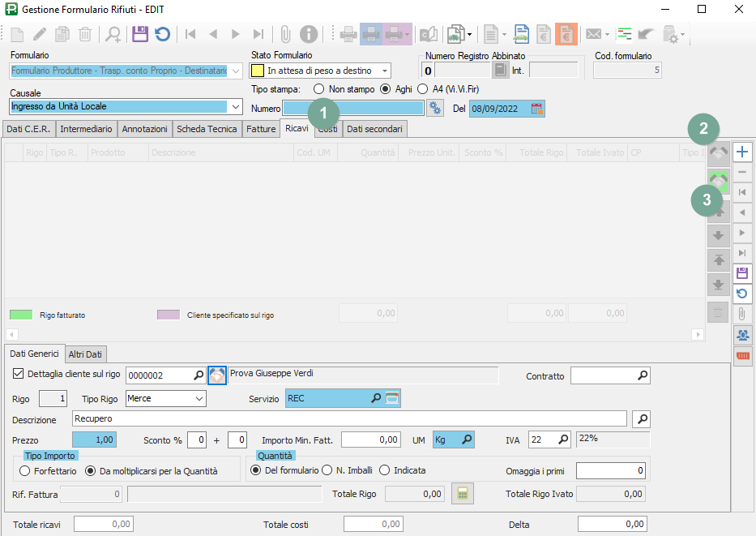756x536 pixels.
Task: Select Non stampo print type
Action: pyautogui.click(x=318, y=88)
